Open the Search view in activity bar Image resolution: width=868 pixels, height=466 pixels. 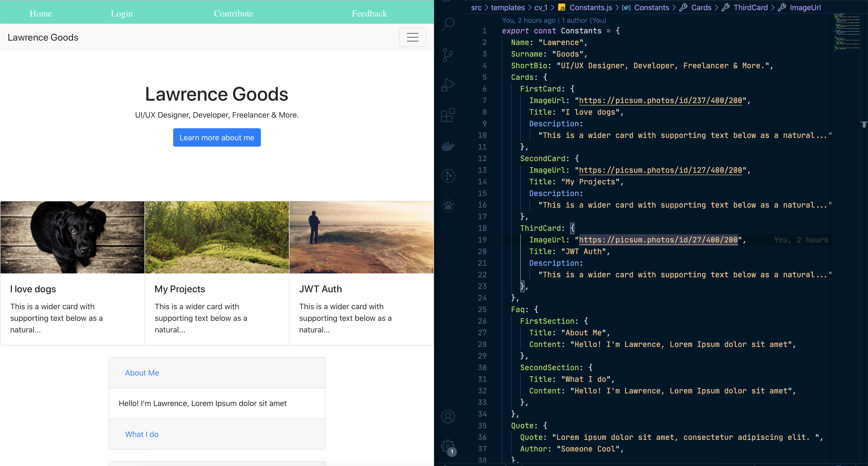(x=448, y=24)
